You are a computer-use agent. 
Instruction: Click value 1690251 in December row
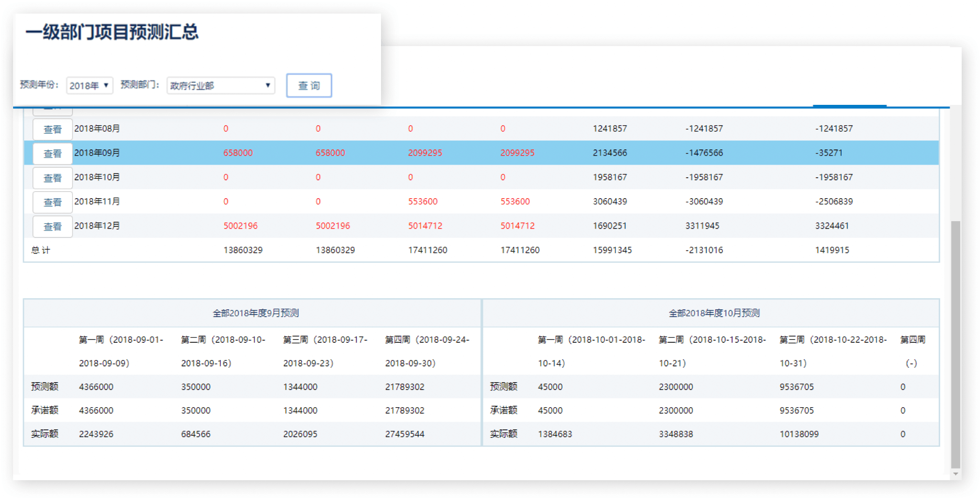pos(610,225)
